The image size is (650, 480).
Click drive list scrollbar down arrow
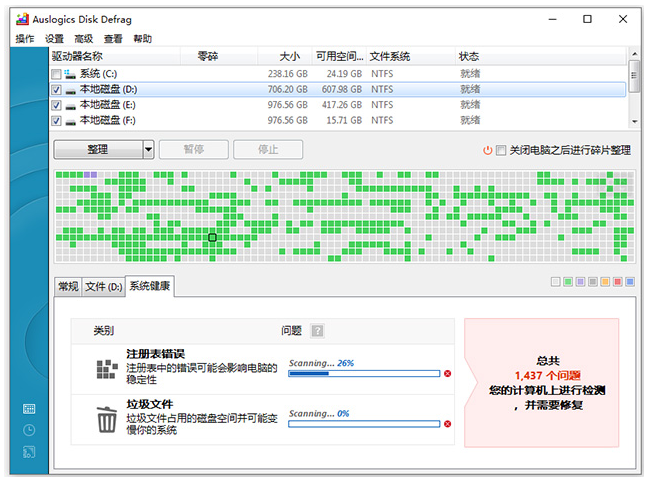pyautogui.click(x=634, y=121)
